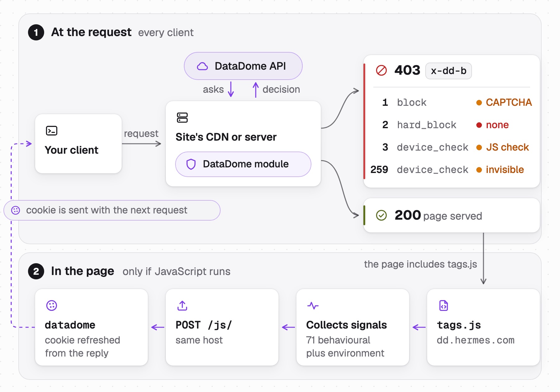
Task: Click the red blocked icon beside 403
Action: tap(381, 70)
